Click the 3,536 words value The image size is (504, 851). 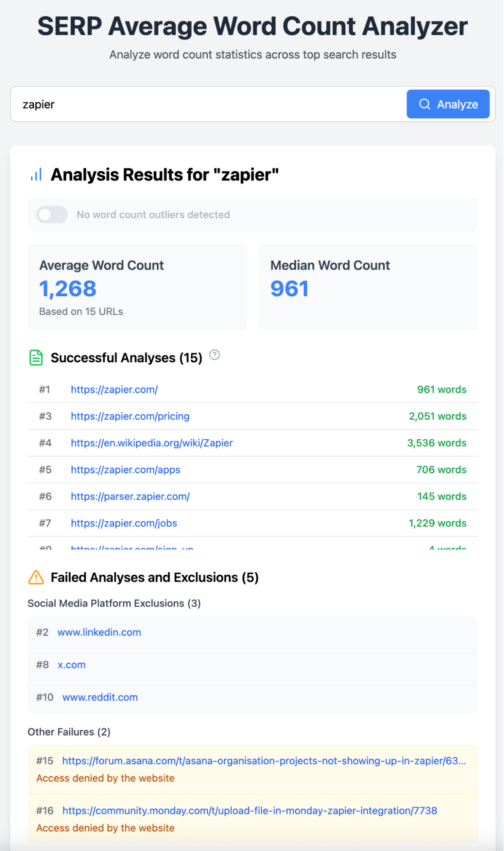pos(437,443)
